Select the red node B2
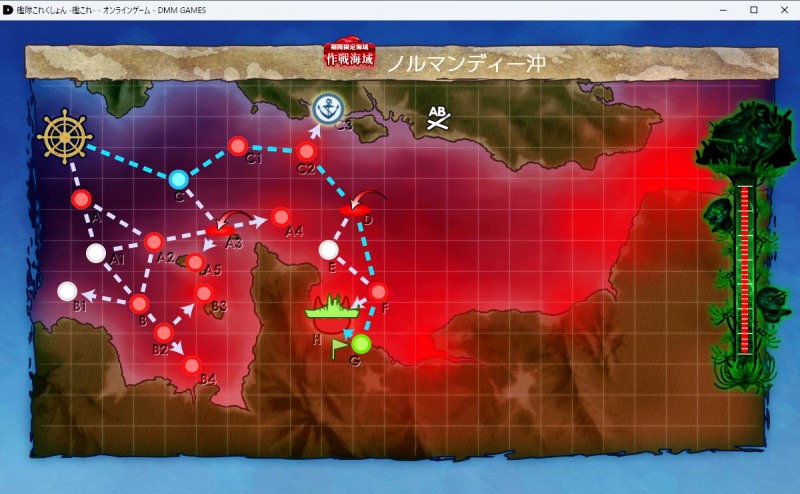The image size is (800, 494). [163, 333]
